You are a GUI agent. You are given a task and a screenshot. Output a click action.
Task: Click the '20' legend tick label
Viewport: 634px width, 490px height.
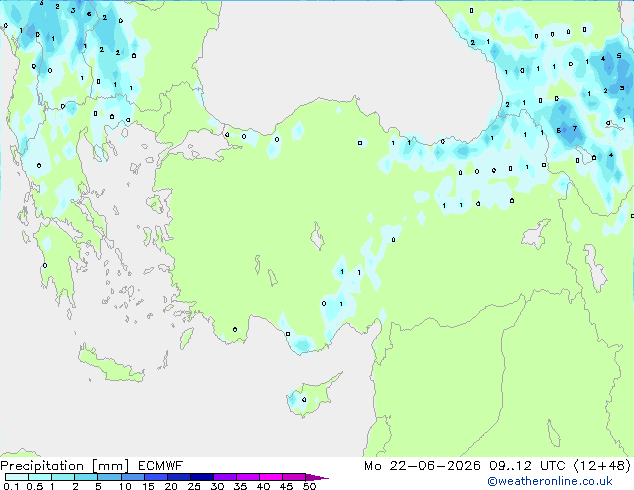click(171, 486)
